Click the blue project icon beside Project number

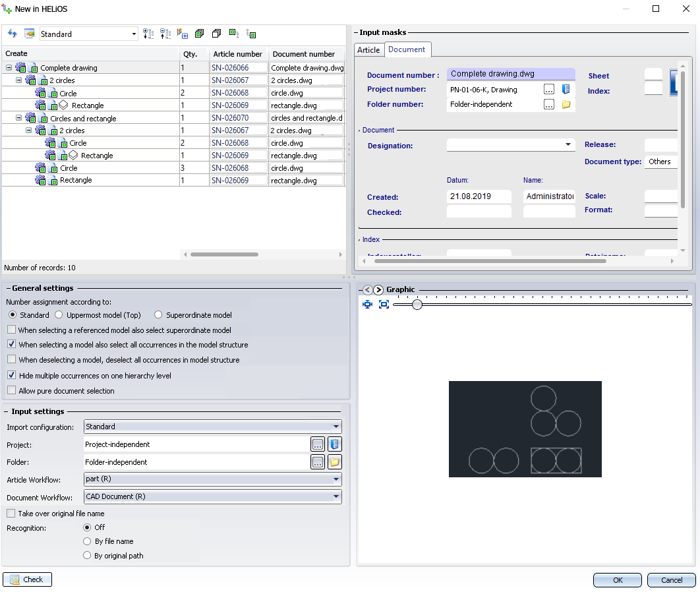coord(566,90)
